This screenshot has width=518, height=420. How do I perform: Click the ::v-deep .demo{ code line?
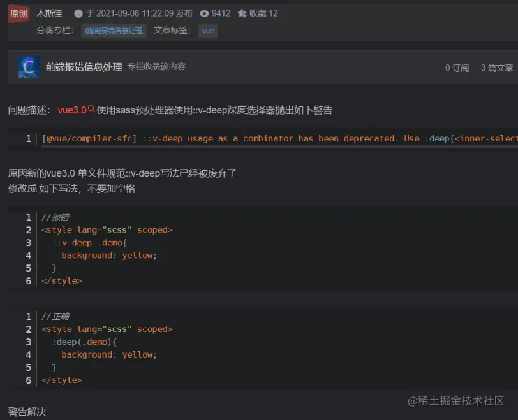point(89,243)
